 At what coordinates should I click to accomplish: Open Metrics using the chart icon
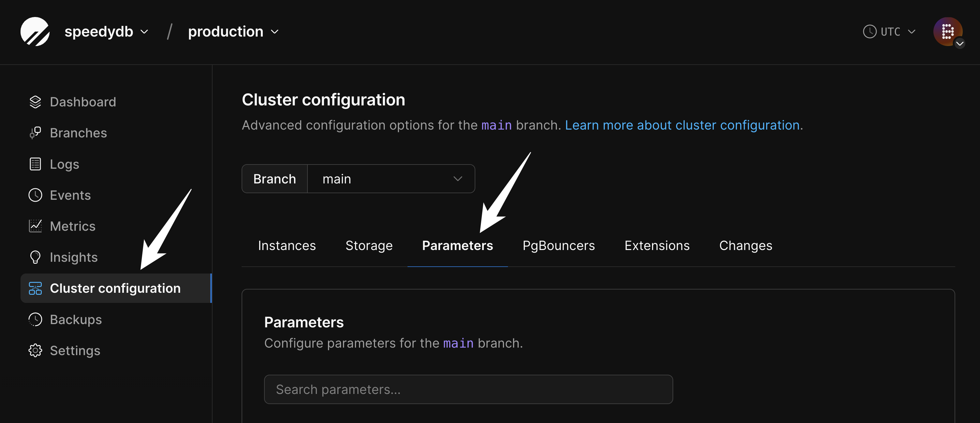coord(35,226)
